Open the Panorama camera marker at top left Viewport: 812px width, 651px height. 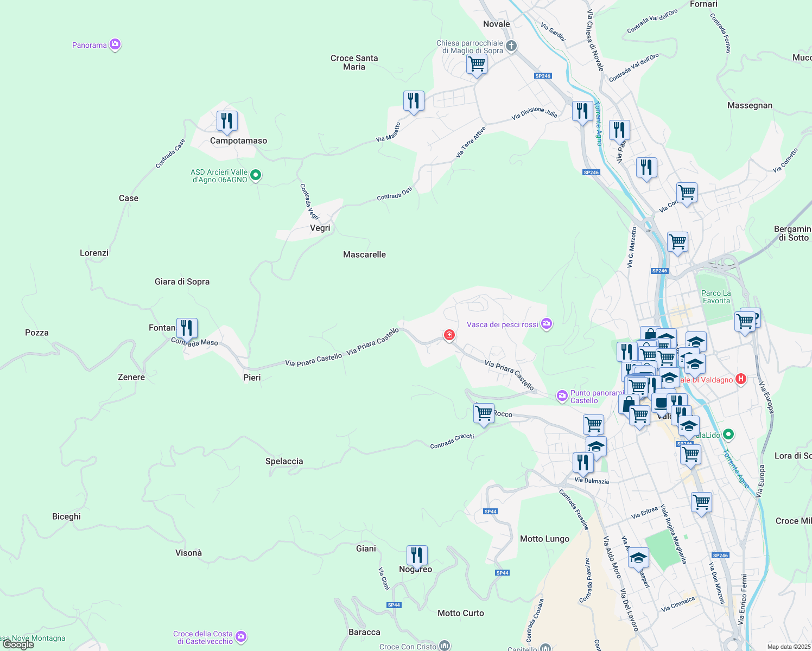(114, 44)
